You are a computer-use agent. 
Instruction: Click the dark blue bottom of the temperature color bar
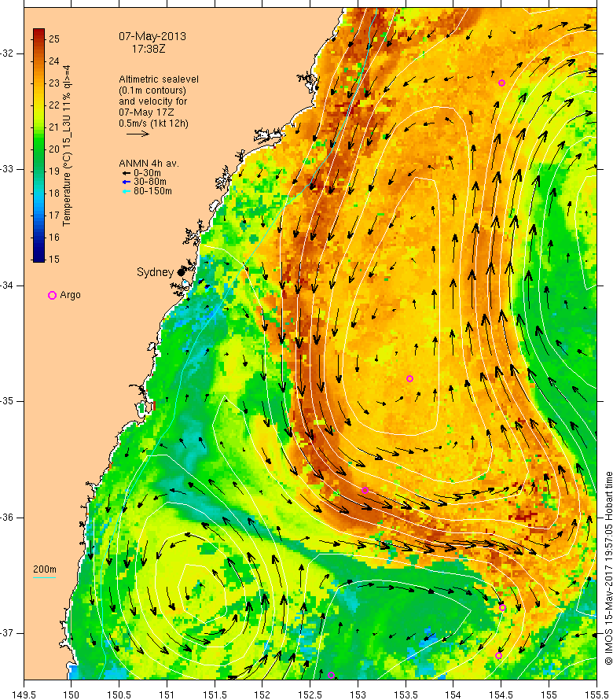(x=39, y=256)
